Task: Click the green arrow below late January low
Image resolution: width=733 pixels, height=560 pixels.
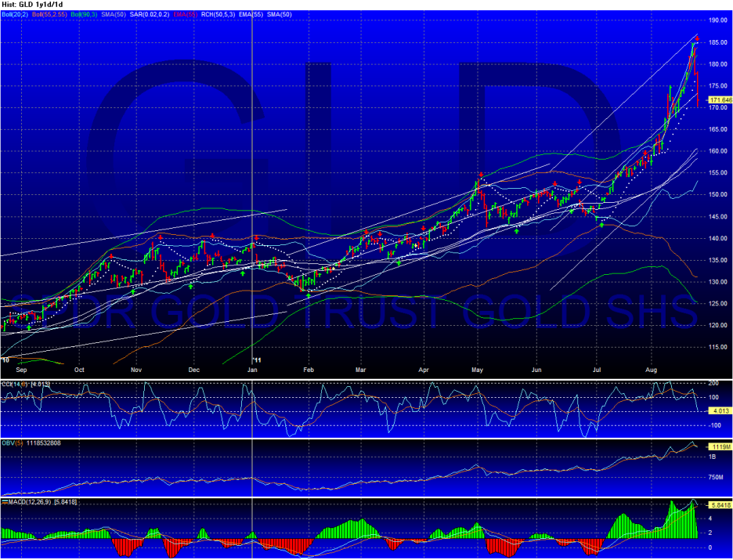Action: point(308,295)
